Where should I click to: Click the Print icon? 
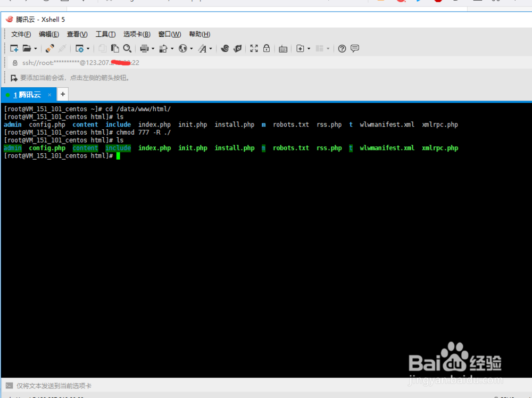coord(144,48)
